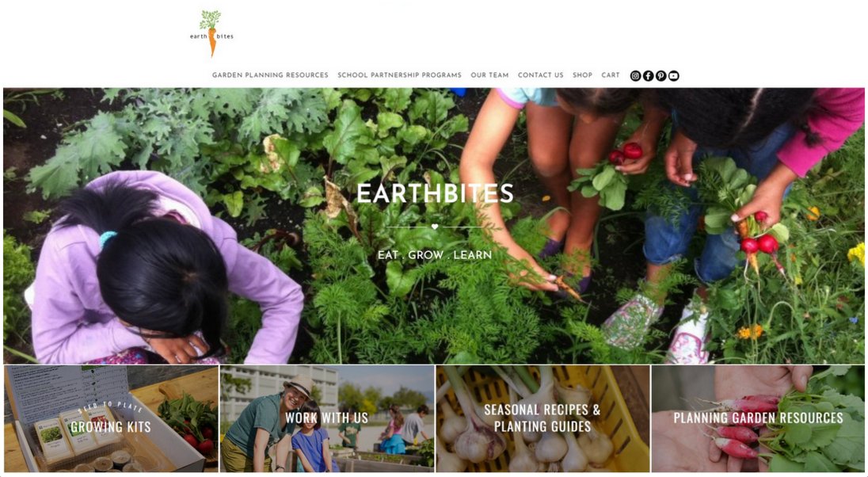
Task: Visit the Shop page
Action: coord(582,75)
